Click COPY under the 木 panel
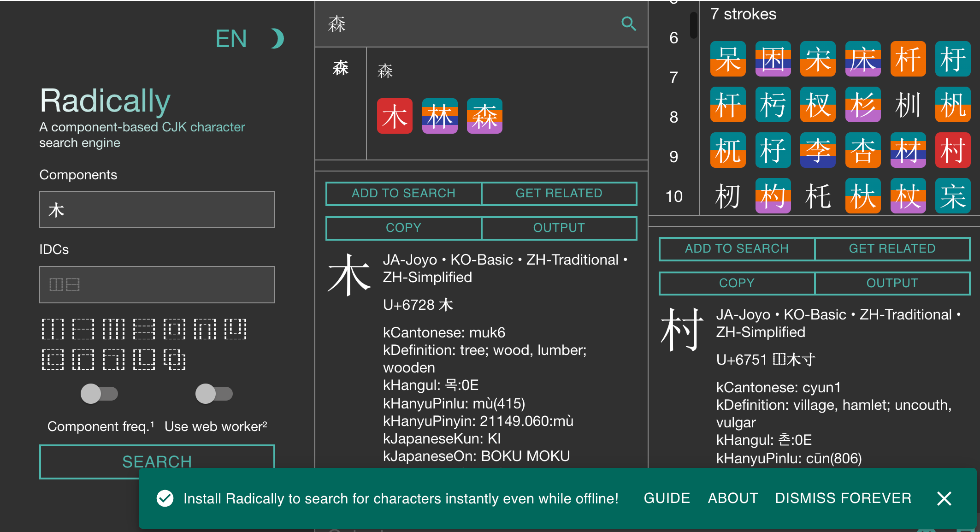The height and width of the screenshot is (532, 980). pos(403,228)
